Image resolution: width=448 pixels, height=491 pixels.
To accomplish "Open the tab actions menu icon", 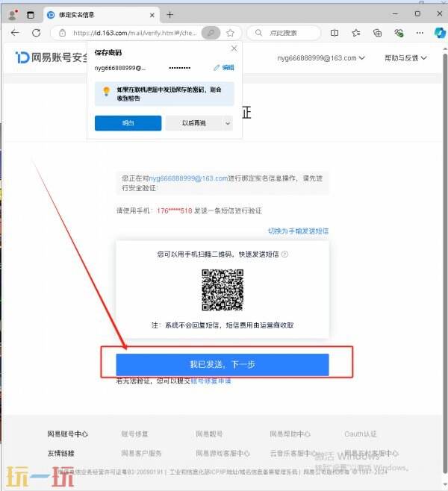I will pos(31,15).
